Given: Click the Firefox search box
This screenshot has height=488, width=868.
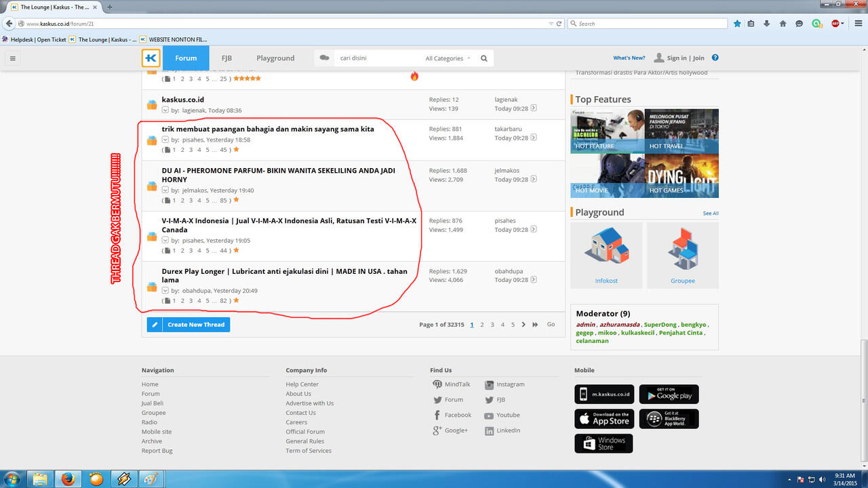Looking at the screenshot, I should point(647,23).
